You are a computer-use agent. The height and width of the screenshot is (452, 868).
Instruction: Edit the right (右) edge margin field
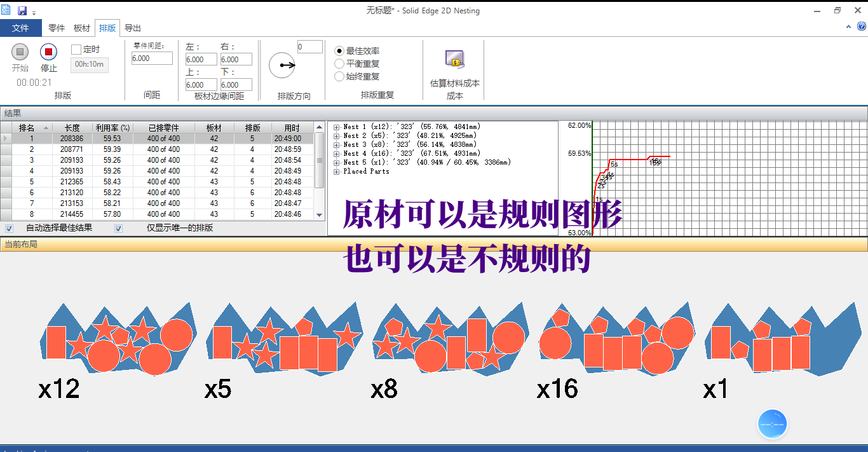pos(236,59)
